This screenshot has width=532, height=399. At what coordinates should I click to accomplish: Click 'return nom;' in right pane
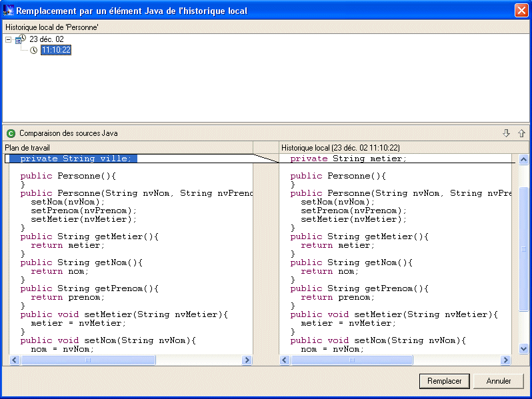(x=329, y=271)
